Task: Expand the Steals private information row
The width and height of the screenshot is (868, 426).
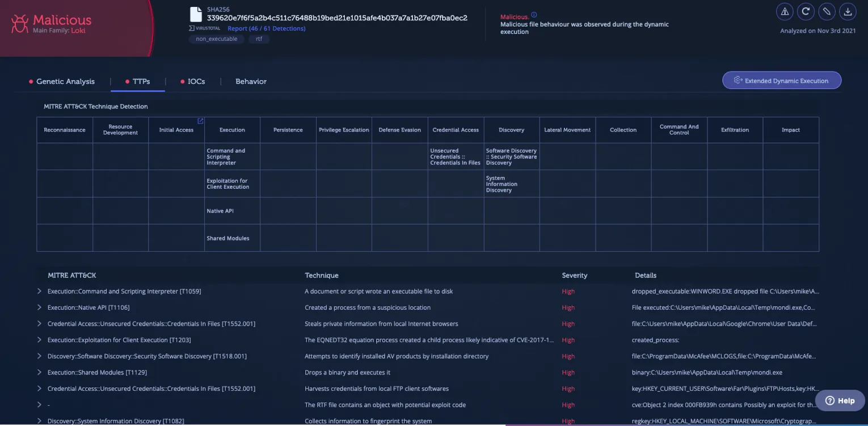Action: point(39,323)
